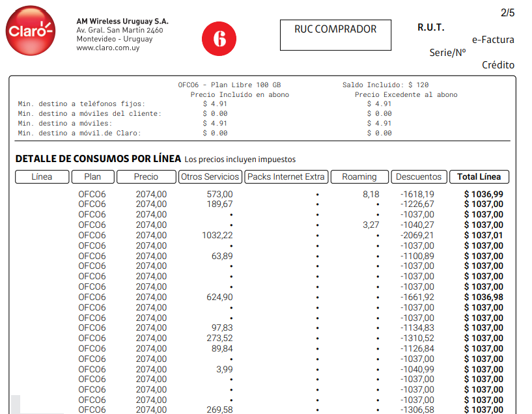Image resolution: width=532 pixels, height=414 pixels.
Task: Click Roaming value 3,27
Action: click(371, 225)
